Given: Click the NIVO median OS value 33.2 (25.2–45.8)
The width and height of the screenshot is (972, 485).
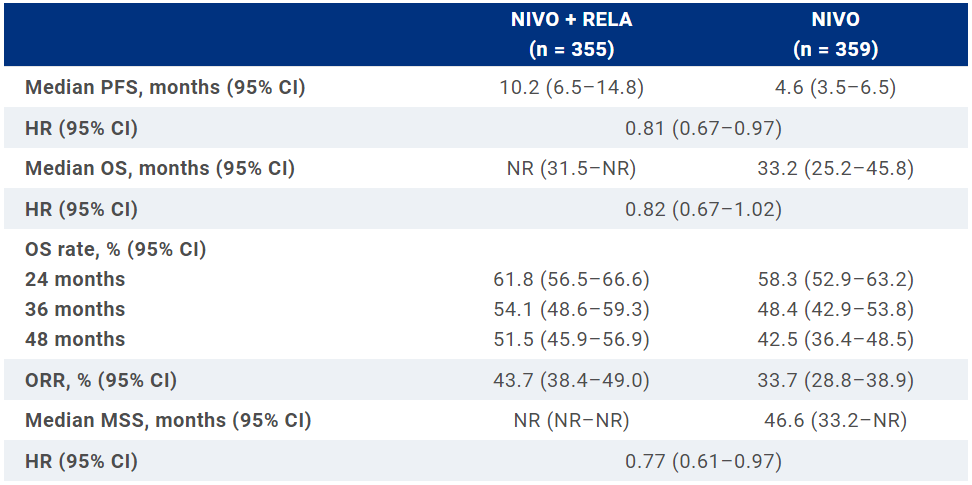Looking at the screenshot, I should click(x=835, y=169).
